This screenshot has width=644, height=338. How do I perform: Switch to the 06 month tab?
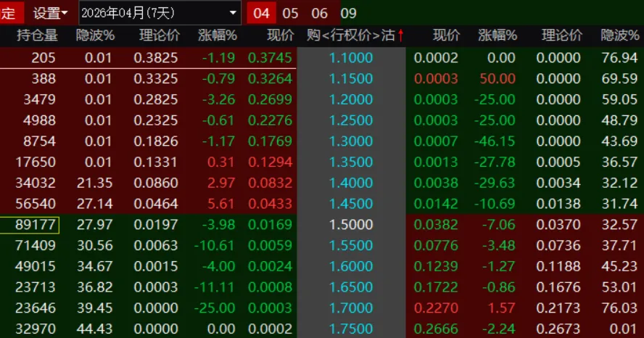(320, 13)
